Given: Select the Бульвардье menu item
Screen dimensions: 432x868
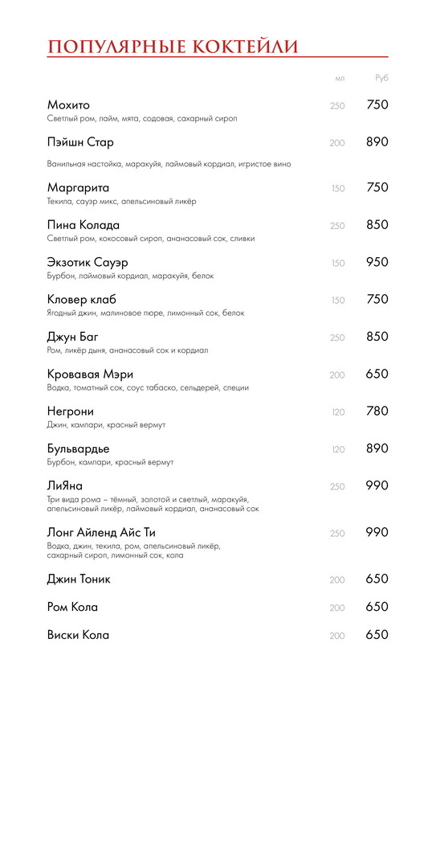Looking at the screenshot, I should pos(79,449).
